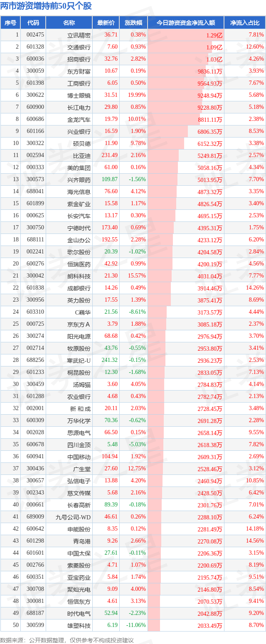Select stock name 京东方A
Screen dimensions: 266x644
coord(79,324)
